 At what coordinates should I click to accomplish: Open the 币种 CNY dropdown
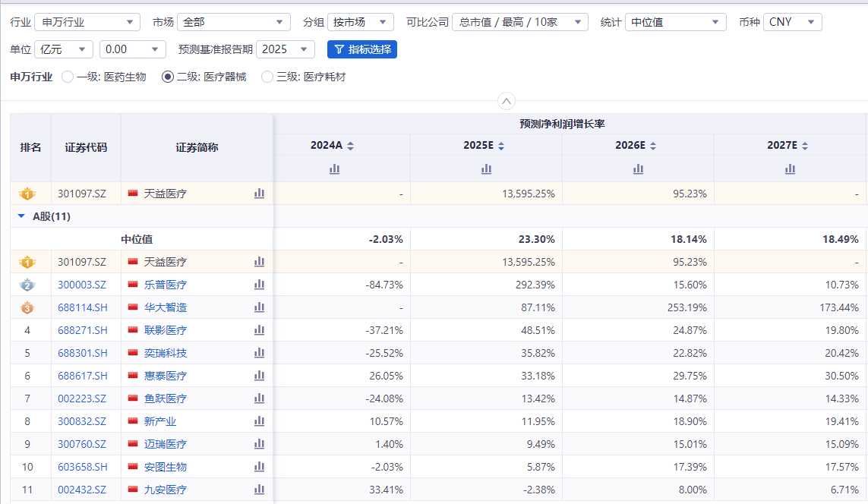(792, 22)
